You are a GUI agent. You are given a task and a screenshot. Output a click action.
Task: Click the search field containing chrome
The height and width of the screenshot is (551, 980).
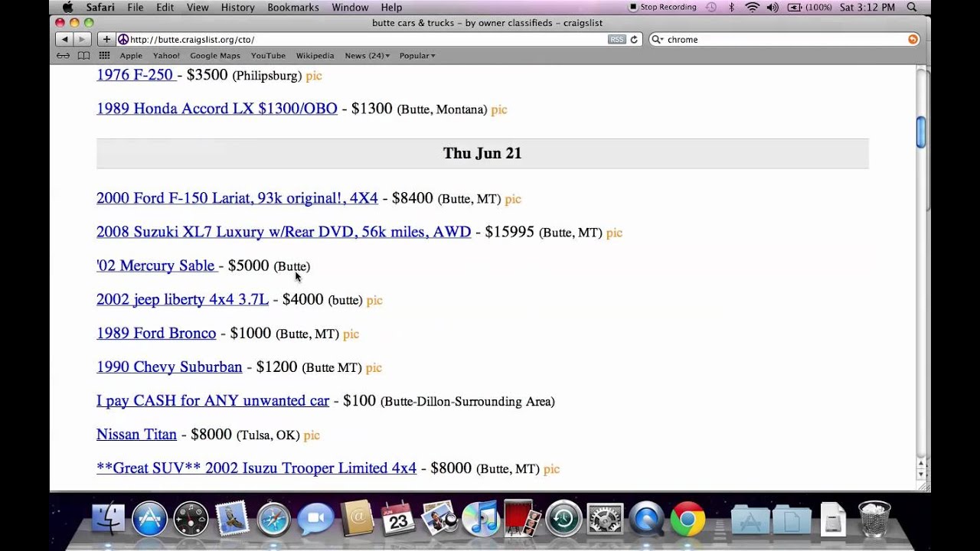pyautogui.click(x=784, y=39)
